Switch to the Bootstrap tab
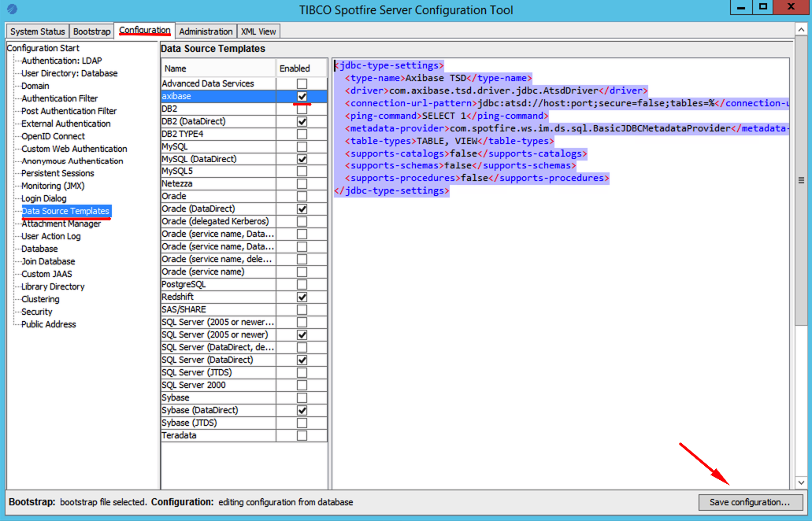Image resolution: width=812 pixels, height=521 pixels. pos(91,31)
